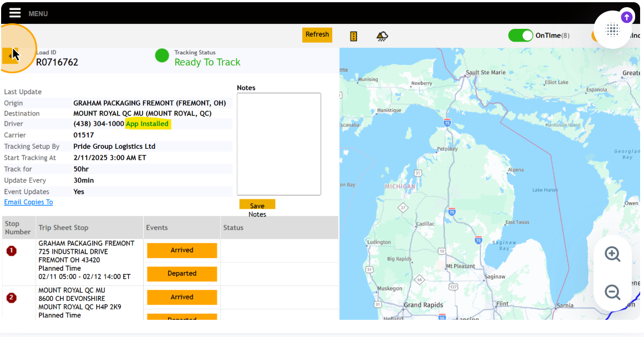Mark Departed for Graham Packaging Fremont stop
This screenshot has width=644, height=337.
[182, 274]
